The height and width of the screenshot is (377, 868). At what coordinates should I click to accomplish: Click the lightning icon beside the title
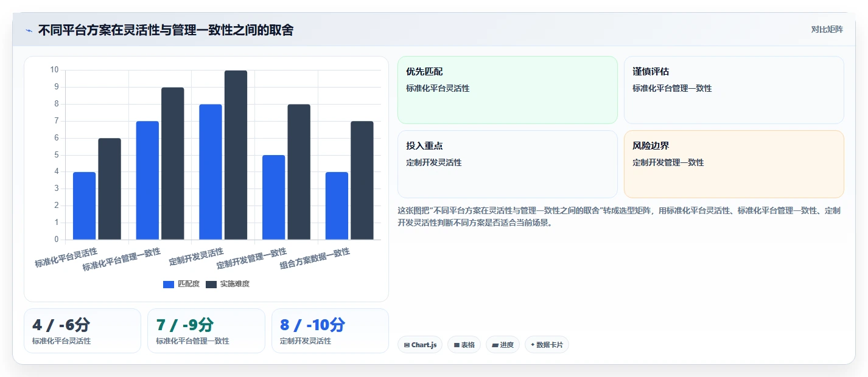point(29,30)
